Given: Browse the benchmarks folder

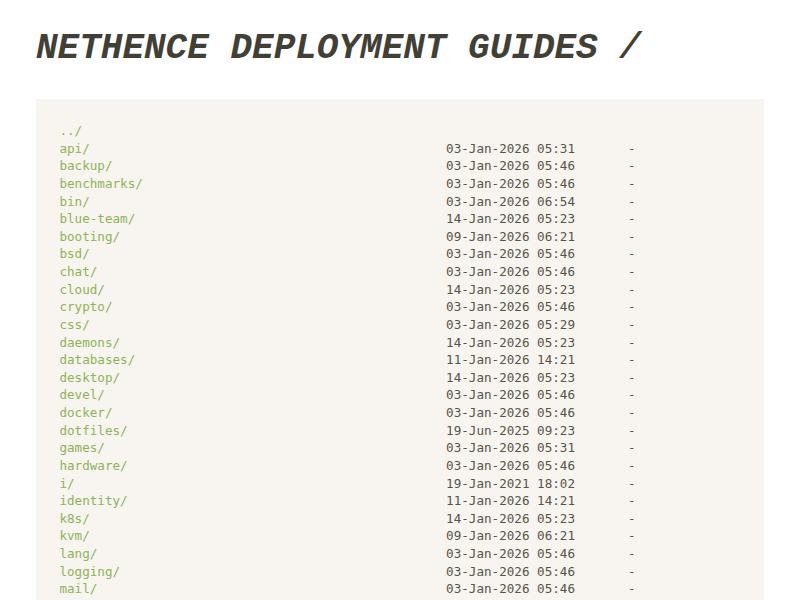Looking at the screenshot, I should coord(97,183).
